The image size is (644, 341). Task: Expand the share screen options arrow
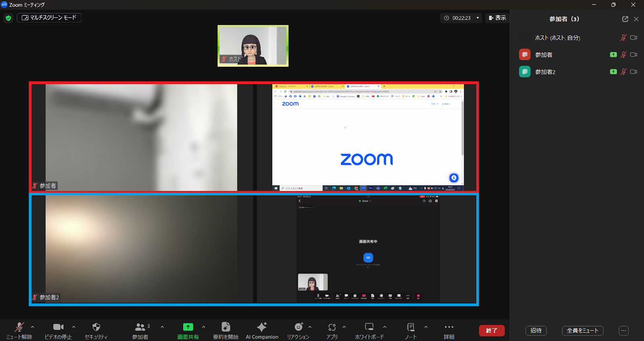(204, 327)
